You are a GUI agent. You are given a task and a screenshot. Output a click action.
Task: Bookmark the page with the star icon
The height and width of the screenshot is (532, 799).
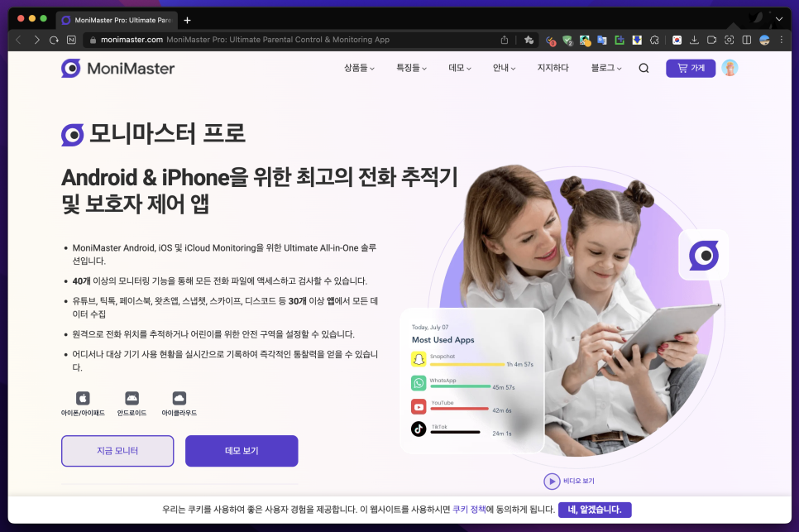point(529,40)
